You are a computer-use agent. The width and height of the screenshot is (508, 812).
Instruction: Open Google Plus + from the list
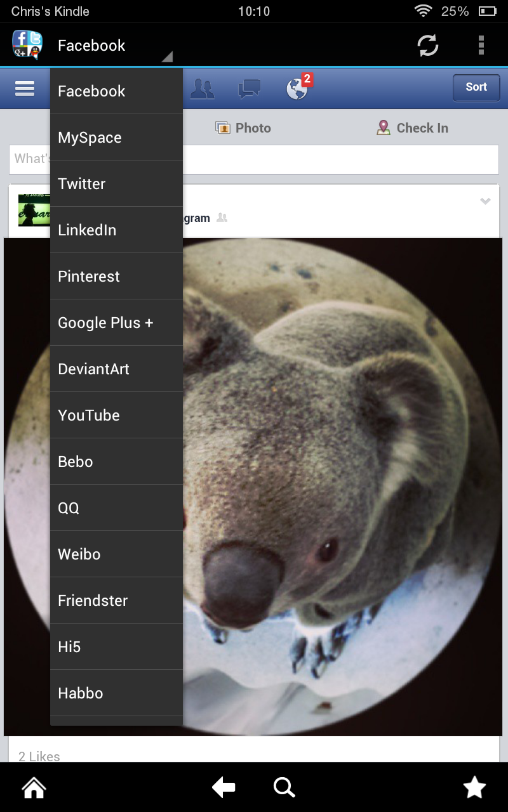tap(116, 323)
